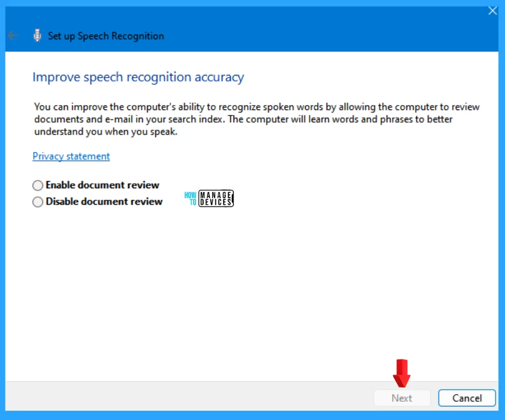The image size is (505, 420).
Task: Select Enable document review radio button
Action: coord(37,186)
